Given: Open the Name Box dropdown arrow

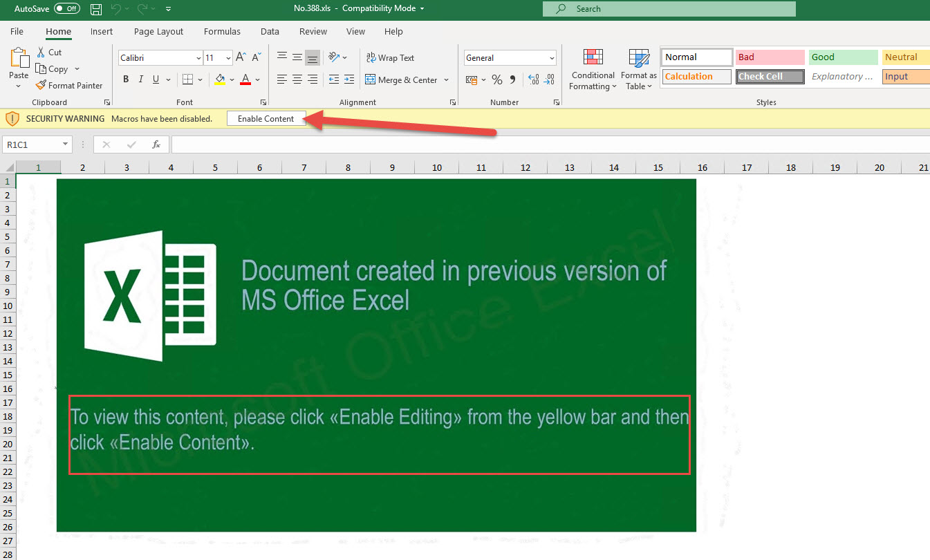Looking at the screenshot, I should click(66, 144).
